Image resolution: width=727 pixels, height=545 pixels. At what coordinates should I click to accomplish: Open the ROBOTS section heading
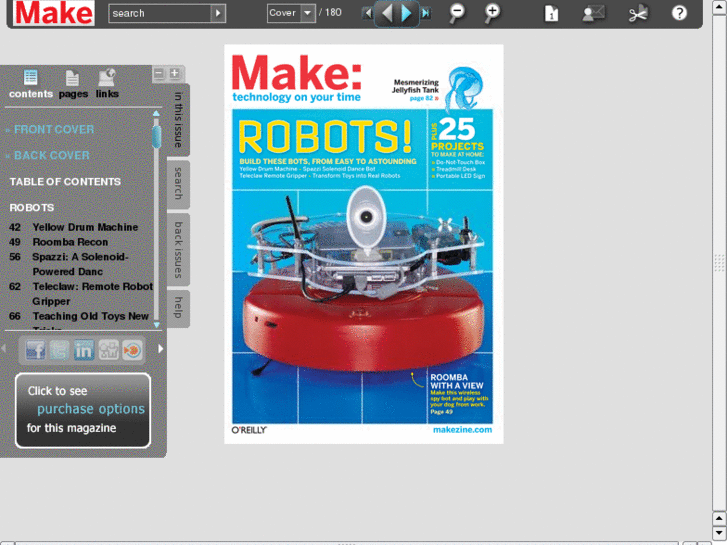(x=32, y=208)
